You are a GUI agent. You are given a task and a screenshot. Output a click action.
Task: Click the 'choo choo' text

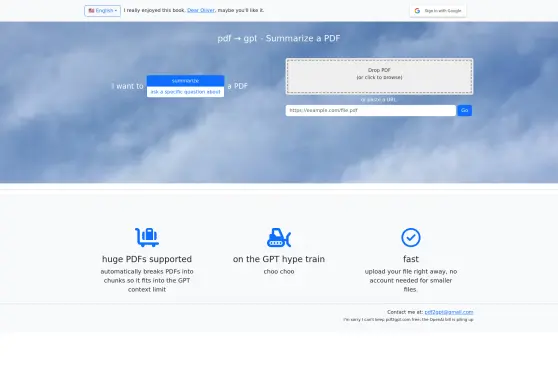click(279, 271)
